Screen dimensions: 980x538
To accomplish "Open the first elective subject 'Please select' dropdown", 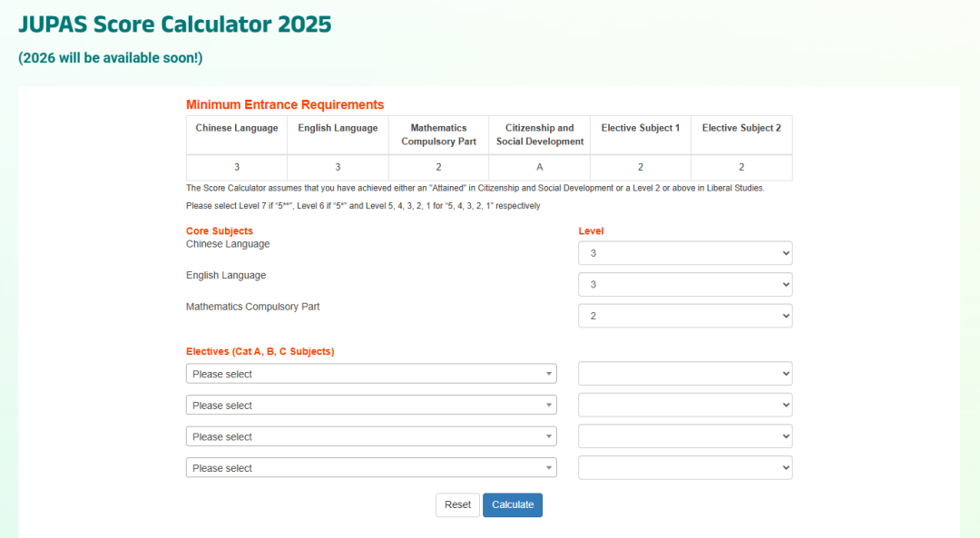I will [x=371, y=374].
